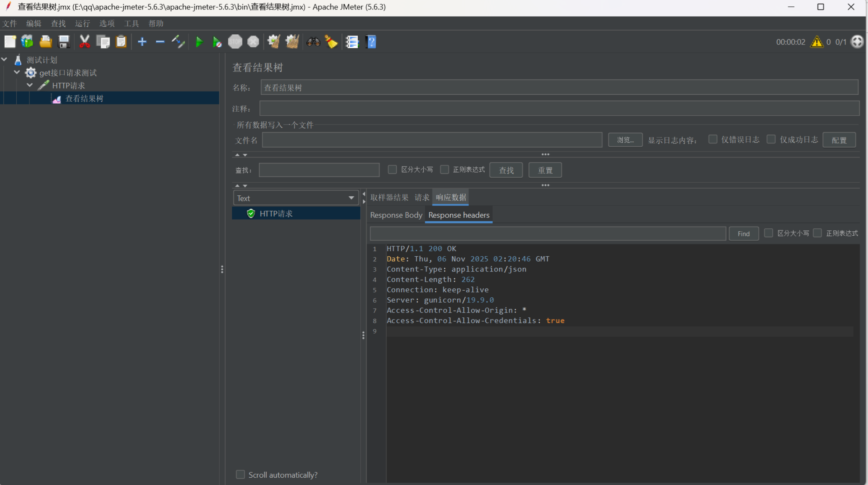This screenshot has height=485, width=868.
Task: Collapse the get接口请求测试 thread group
Action: [17, 73]
